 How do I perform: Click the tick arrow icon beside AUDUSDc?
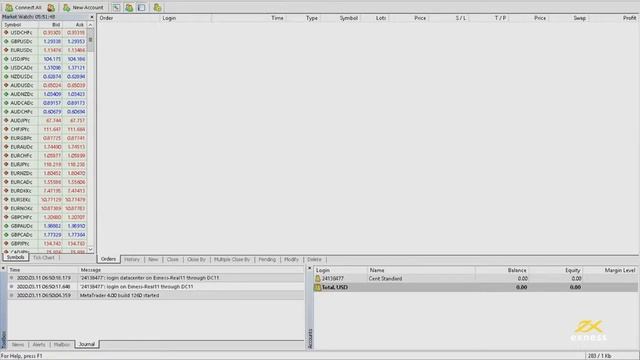pyautogui.click(x=6, y=85)
